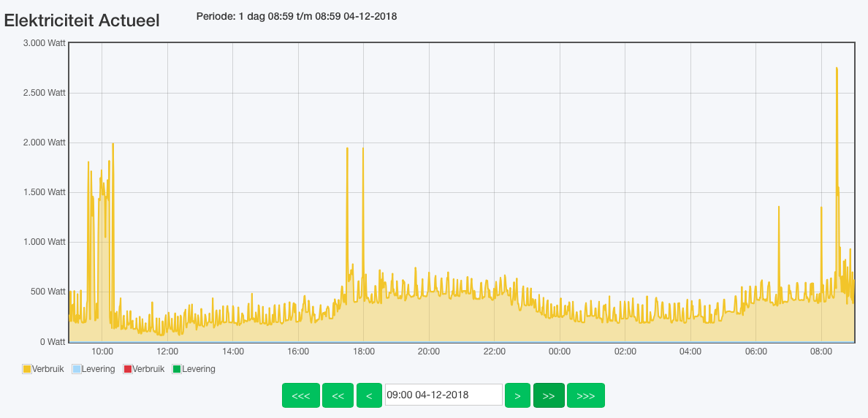Click the 04:00 time axis label
The image size is (868, 418).
tap(691, 351)
